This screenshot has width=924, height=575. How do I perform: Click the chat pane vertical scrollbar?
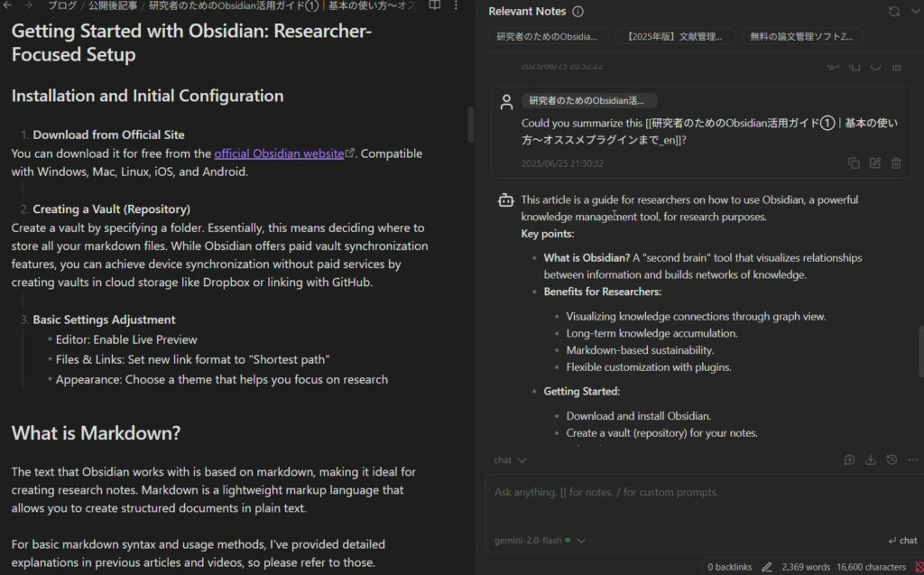click(920, 351)
